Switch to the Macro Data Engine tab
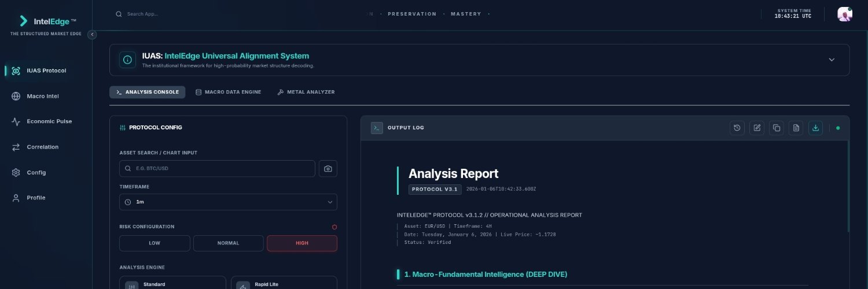868x289 pixels. click(x=228, y=92)
